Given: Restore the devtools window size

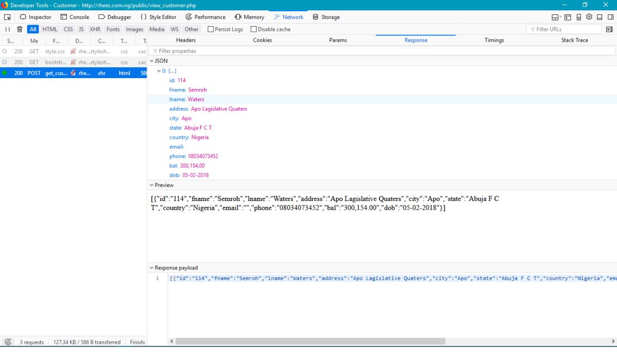Looking at the screenshot, I should [585, 5].
